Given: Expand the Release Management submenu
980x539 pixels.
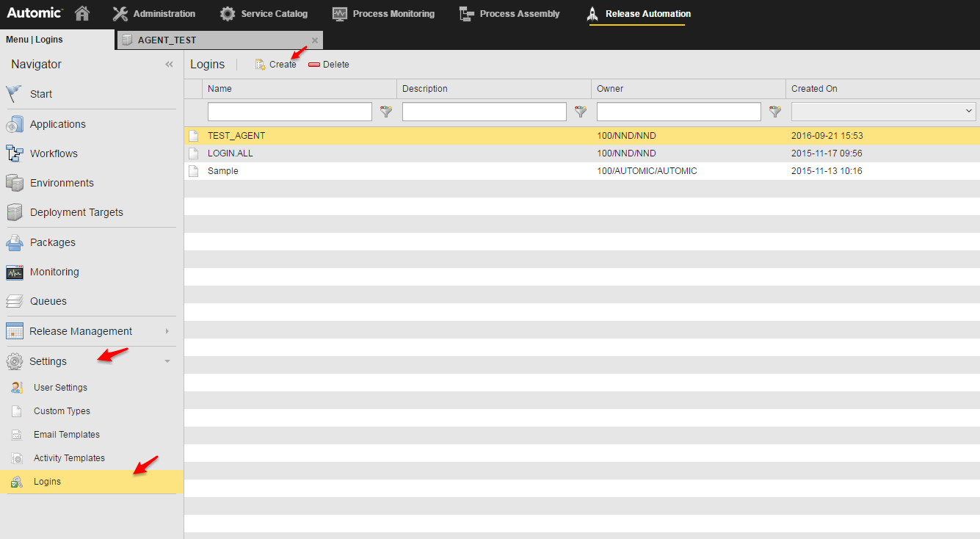Looking at the screenshot, I should point(169,331).
